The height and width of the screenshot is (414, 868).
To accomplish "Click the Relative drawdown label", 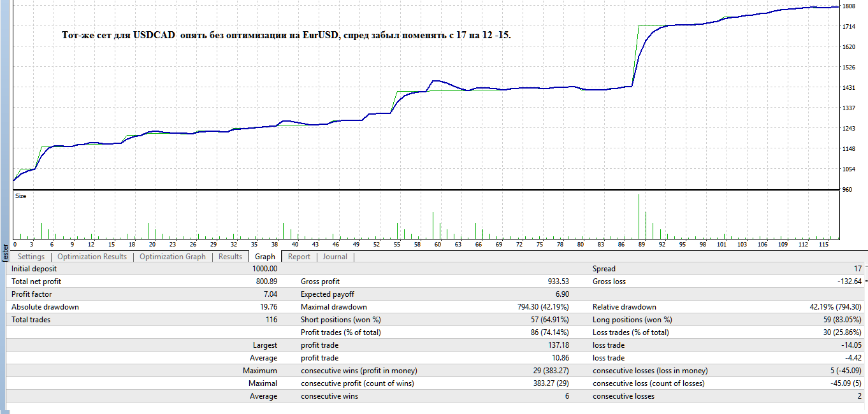I will click(x=625, y=307).
